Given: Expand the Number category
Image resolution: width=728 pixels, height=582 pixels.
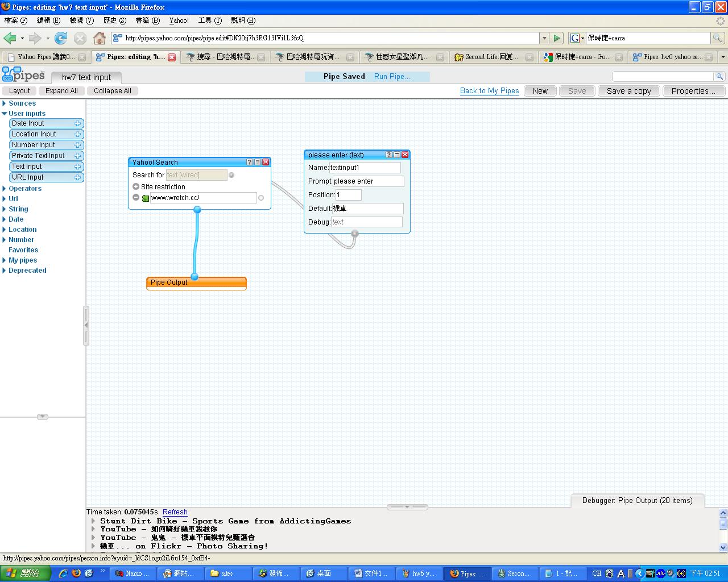Looking at the screenshot, I should click(4, 240).
